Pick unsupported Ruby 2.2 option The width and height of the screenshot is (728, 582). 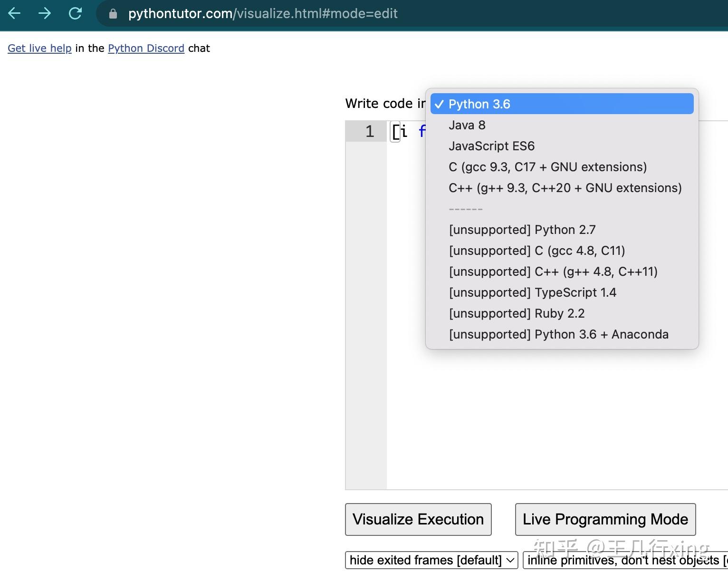click(517, 313)
